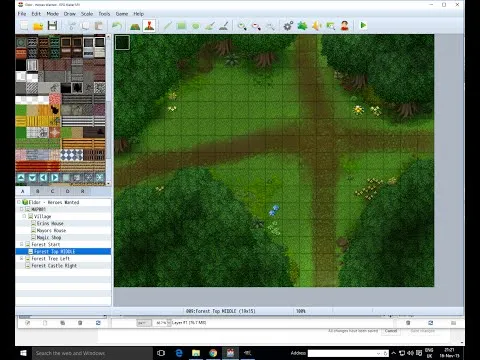Select the Shadow Pen tool
Viewport: 480px width, 360px height.
click(x=224, y=26)
